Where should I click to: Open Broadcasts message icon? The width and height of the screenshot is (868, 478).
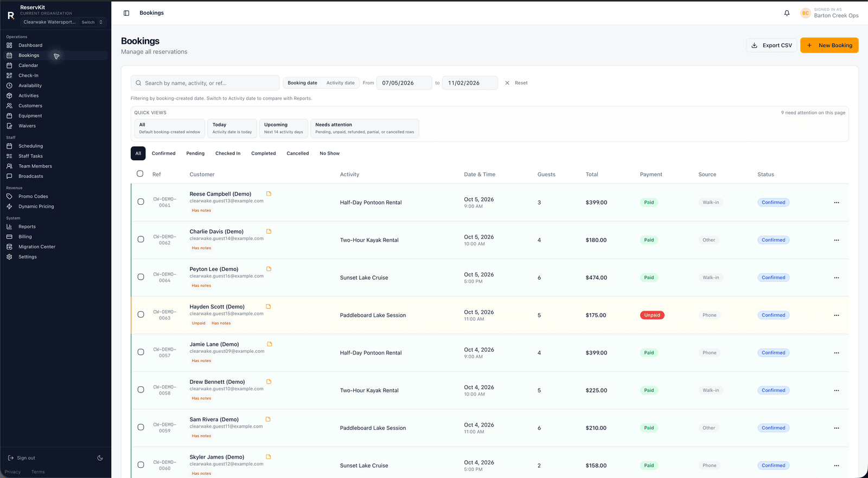point(9,176)
